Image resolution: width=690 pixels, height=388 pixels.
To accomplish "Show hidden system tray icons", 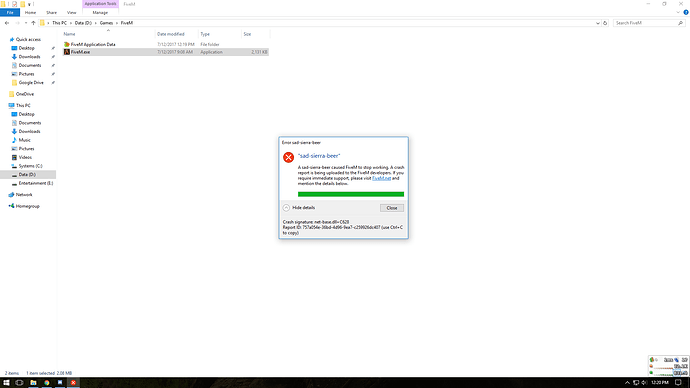I will click(628, 383).
